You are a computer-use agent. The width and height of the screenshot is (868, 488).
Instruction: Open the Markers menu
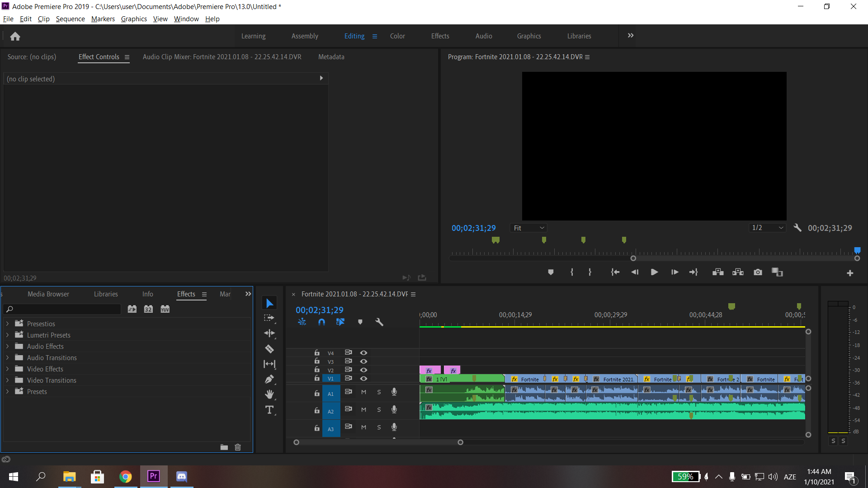pyautogui.click(x=103, y=19)
